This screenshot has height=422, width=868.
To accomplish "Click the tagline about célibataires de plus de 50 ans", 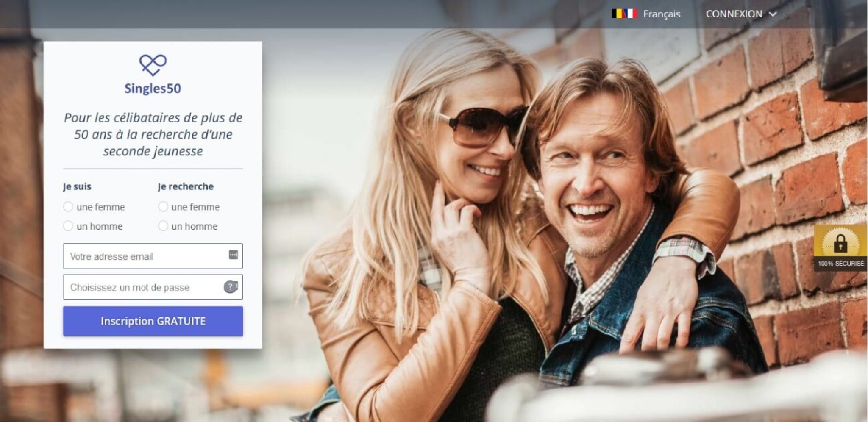I will coord(153,134).
